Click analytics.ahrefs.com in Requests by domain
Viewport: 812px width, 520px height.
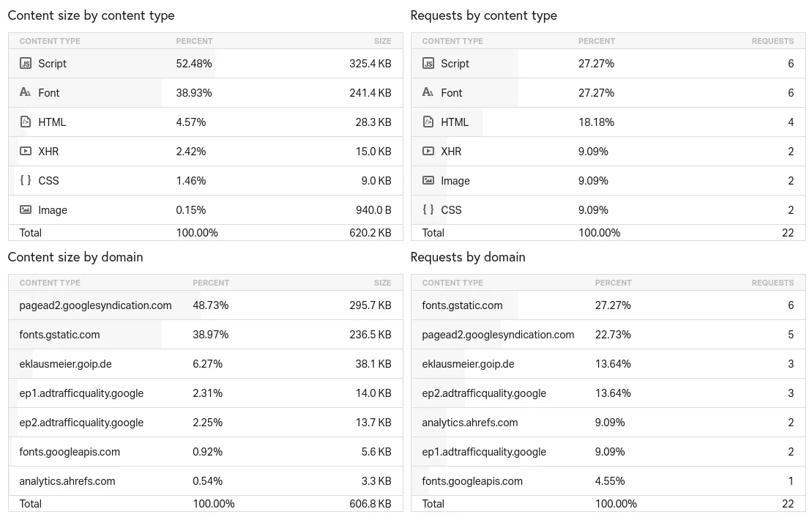(x=469, y=423)
